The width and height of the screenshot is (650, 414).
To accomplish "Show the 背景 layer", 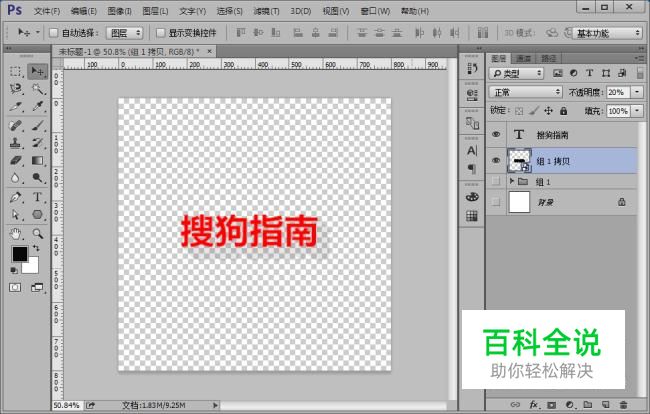I will point(496,202).
